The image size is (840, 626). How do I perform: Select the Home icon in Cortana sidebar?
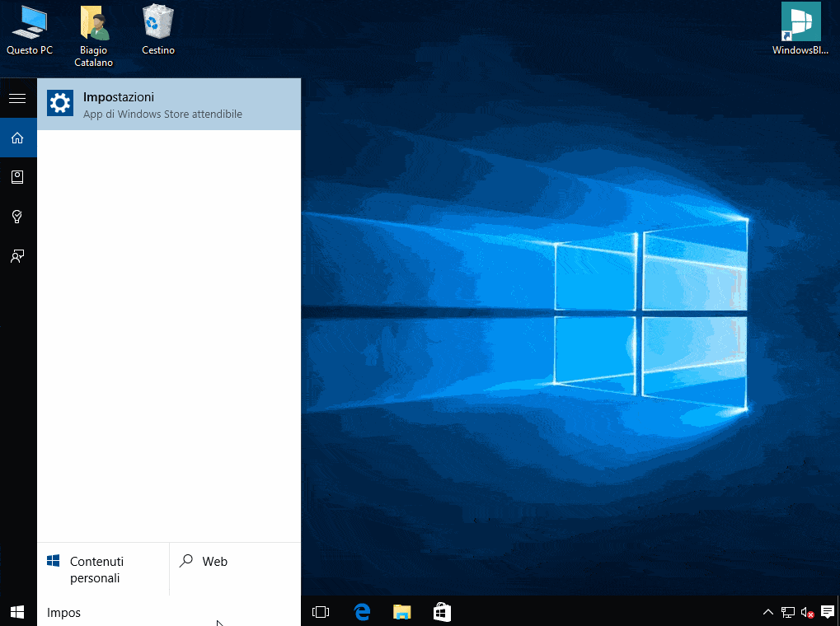17,138
